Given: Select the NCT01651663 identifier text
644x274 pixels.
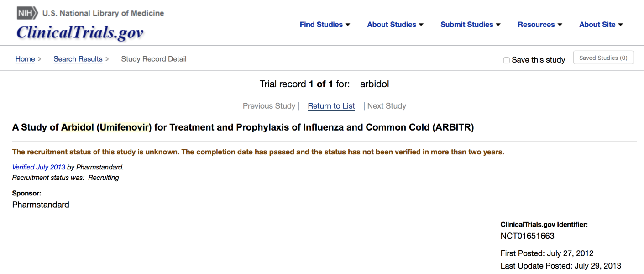Looking at the screenshot, I should pos(528,236).
